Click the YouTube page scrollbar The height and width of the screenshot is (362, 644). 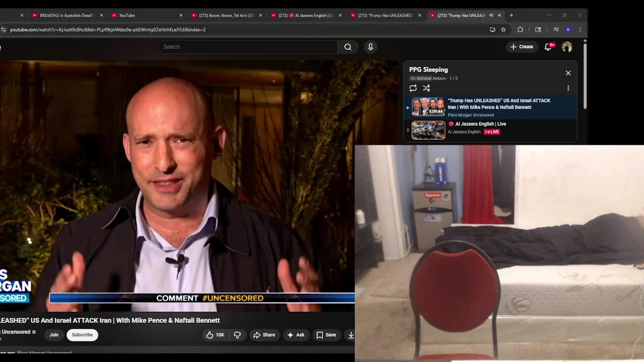point(585,75)
